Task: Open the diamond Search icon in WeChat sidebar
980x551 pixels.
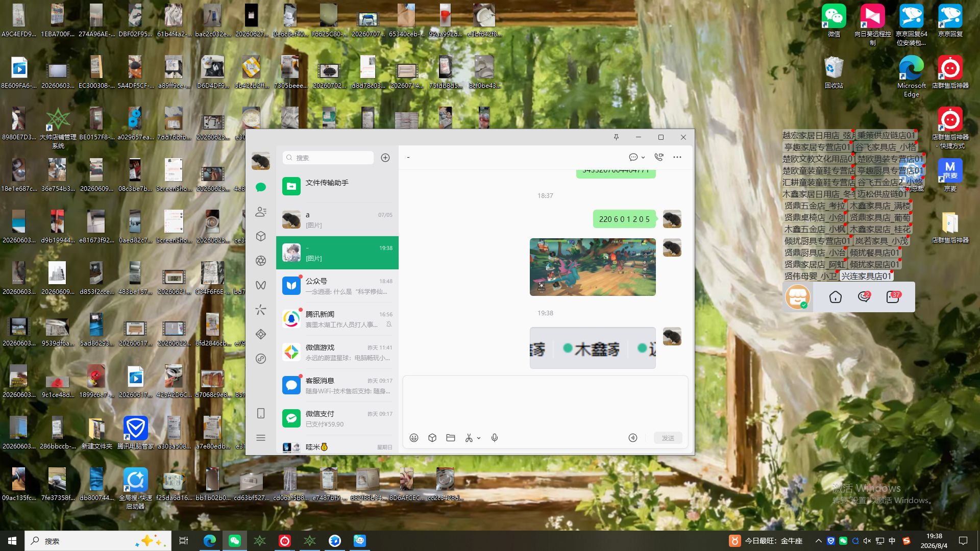Action: (x=261, y=334)
